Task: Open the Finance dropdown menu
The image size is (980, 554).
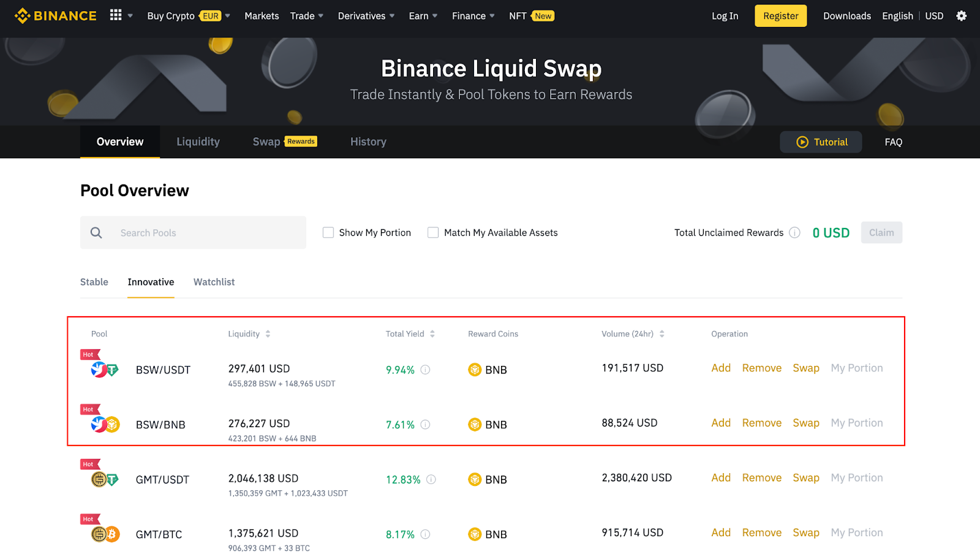Action: [473, 16]
